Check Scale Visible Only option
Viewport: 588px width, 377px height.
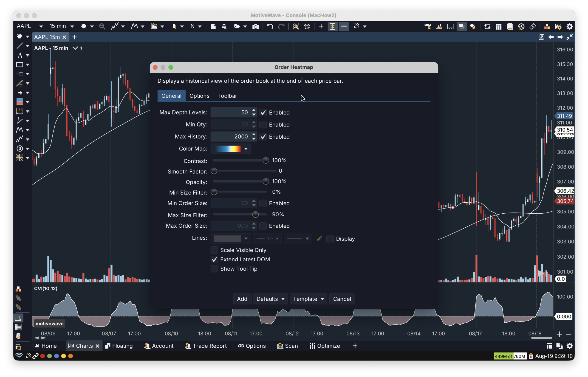pyautogui.click(x=214, y=250)
